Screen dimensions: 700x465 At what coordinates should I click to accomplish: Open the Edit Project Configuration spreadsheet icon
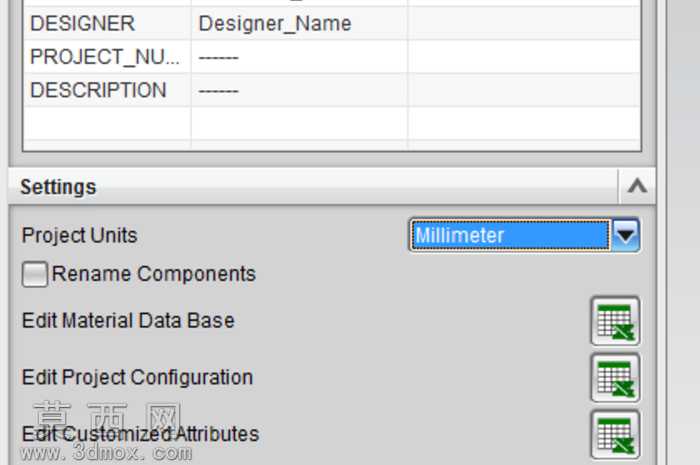615,378
